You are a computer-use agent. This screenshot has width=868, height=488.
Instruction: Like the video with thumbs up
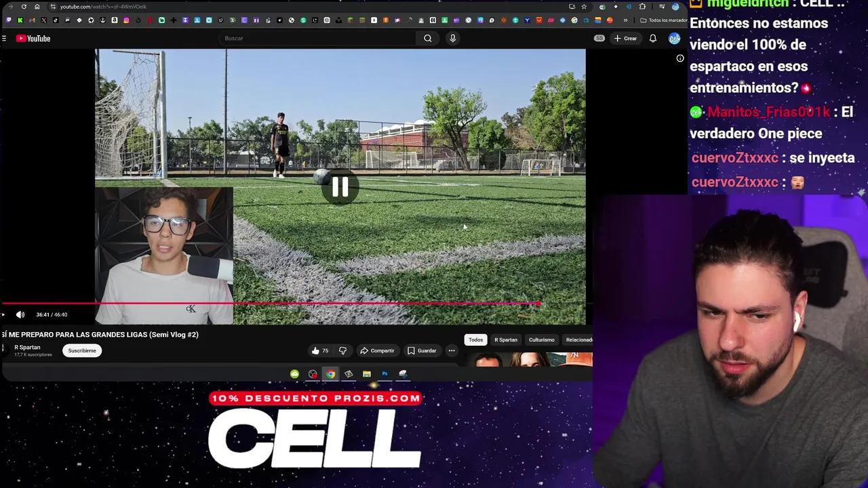coord(319,350)
